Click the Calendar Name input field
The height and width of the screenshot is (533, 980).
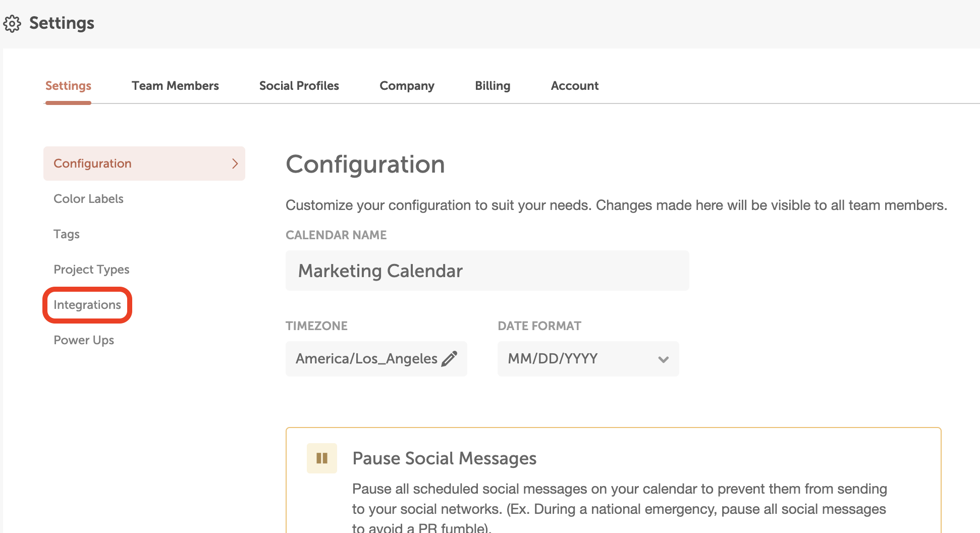[x=487, y=271]
